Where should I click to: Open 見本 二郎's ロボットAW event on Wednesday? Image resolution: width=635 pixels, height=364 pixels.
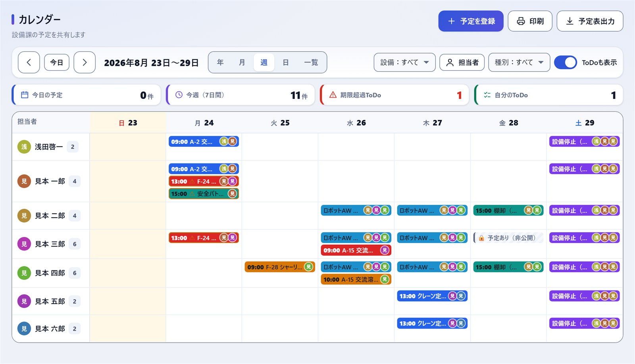356,210
